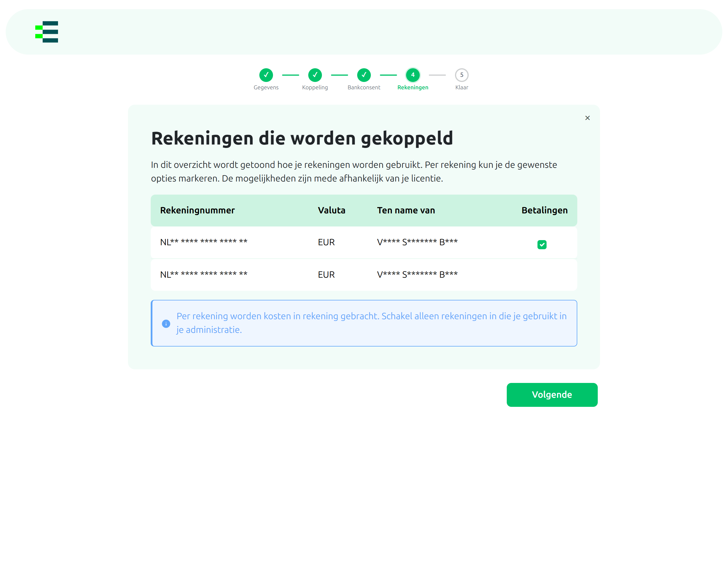Click the Gegevens step label
The image size is (728, 569).
266,87
